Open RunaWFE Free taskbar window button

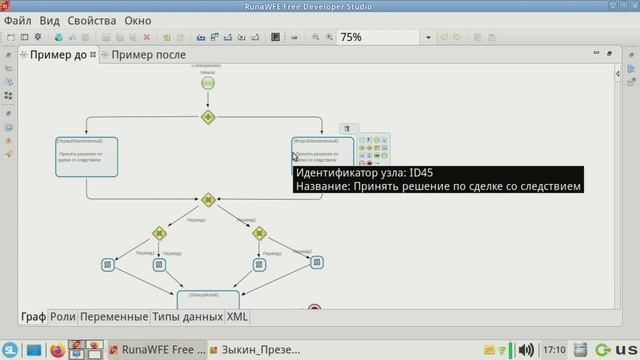(x=158, y=350)
